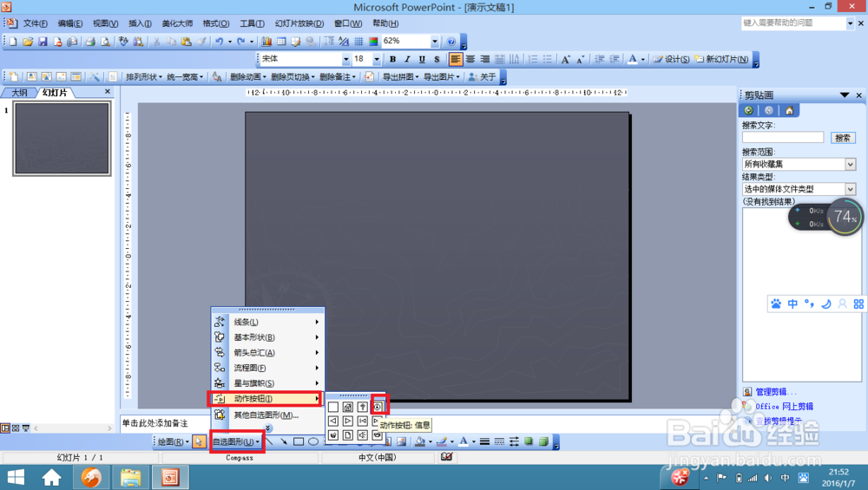Open the font color dropdown arrow in formatting toolbar
This screenshot has height=490, width=868.
642,59
